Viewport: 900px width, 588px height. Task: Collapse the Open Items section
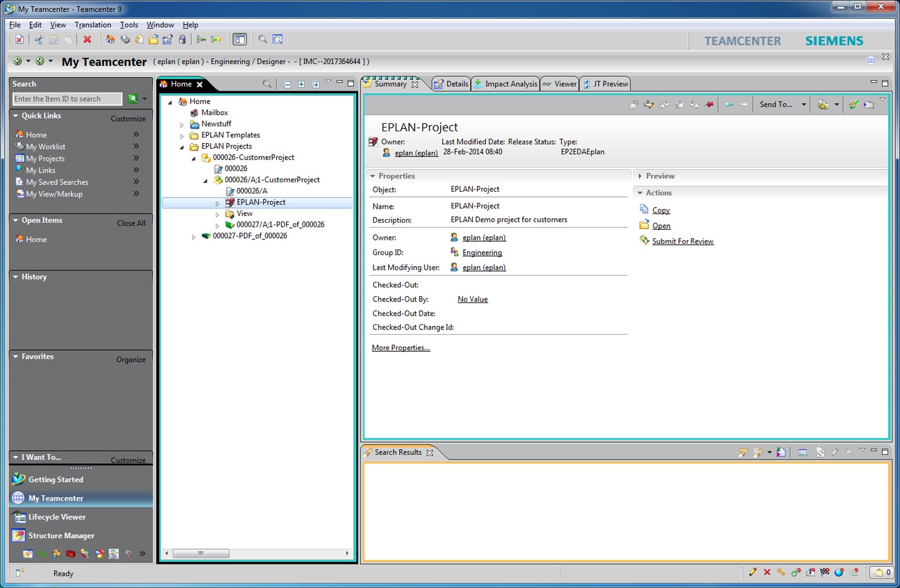pos(16,220)
